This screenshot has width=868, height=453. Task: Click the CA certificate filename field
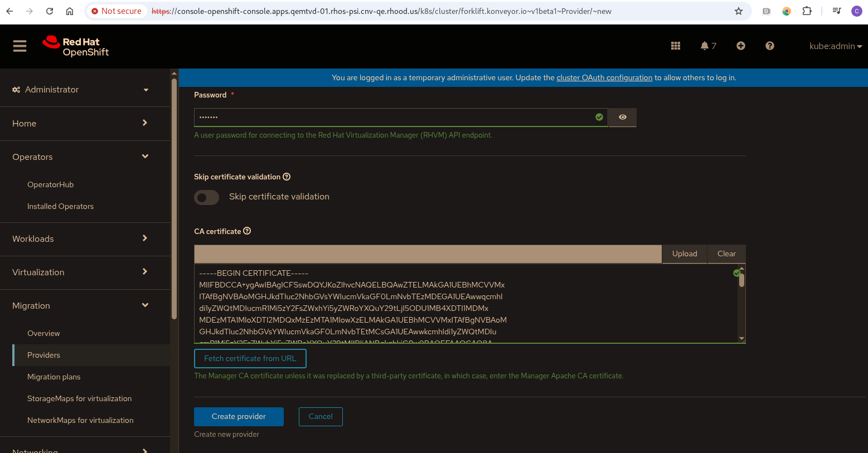click(x=428, y=254)
